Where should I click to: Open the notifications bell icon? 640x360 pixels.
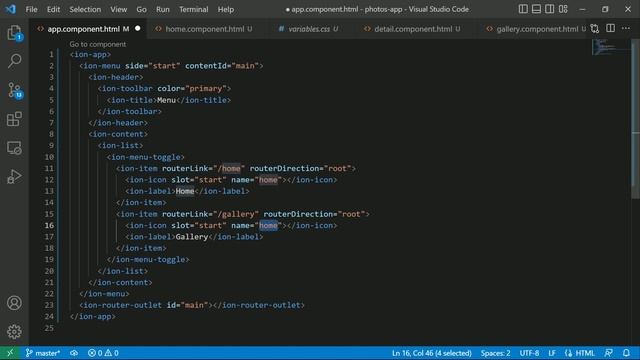pyautogui.click(x=627, y=353)
